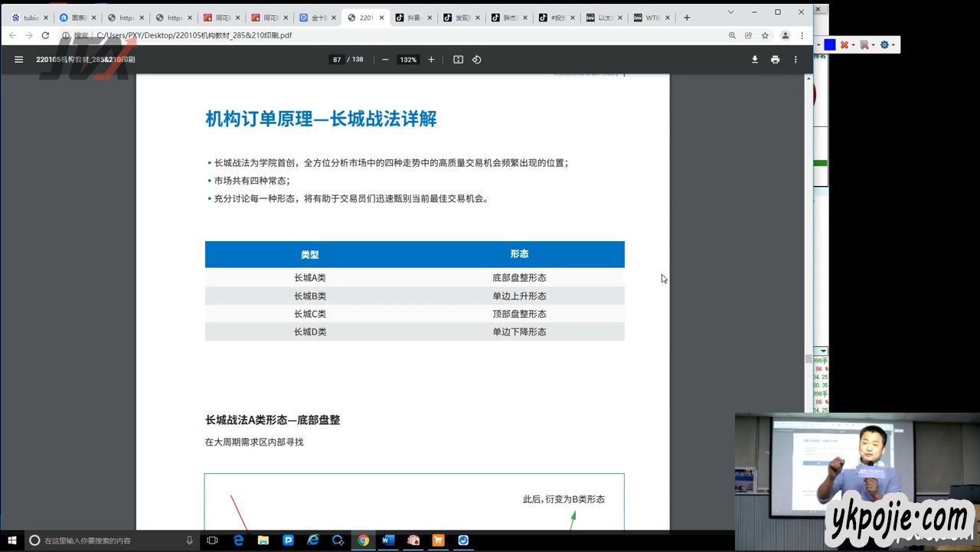Select the blue color swatch
This screenshot has width=980, height=552.
[x=830, y=45]
